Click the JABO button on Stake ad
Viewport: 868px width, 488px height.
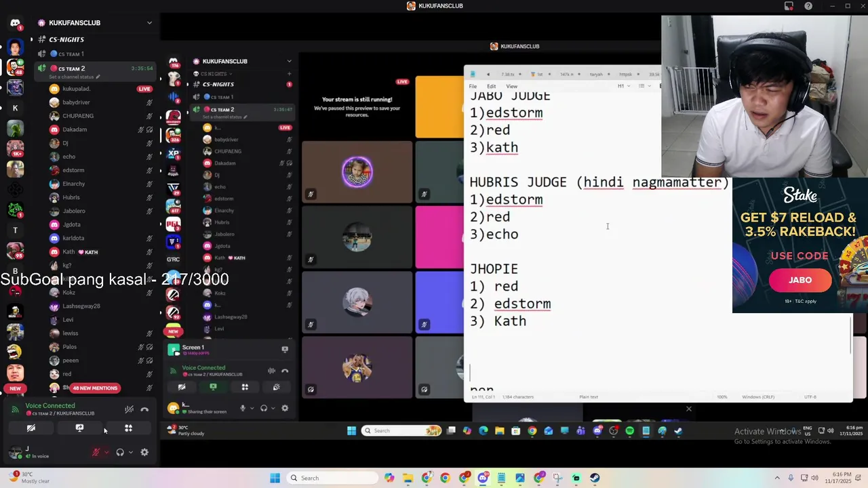pyautogui.click(x=800, y=280)
